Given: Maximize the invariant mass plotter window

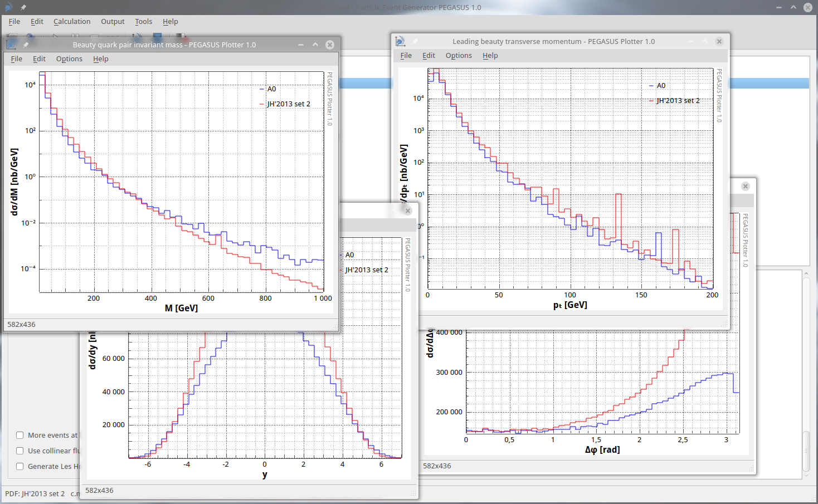Looking at the screenshot, I should click(x=315, y=45).
